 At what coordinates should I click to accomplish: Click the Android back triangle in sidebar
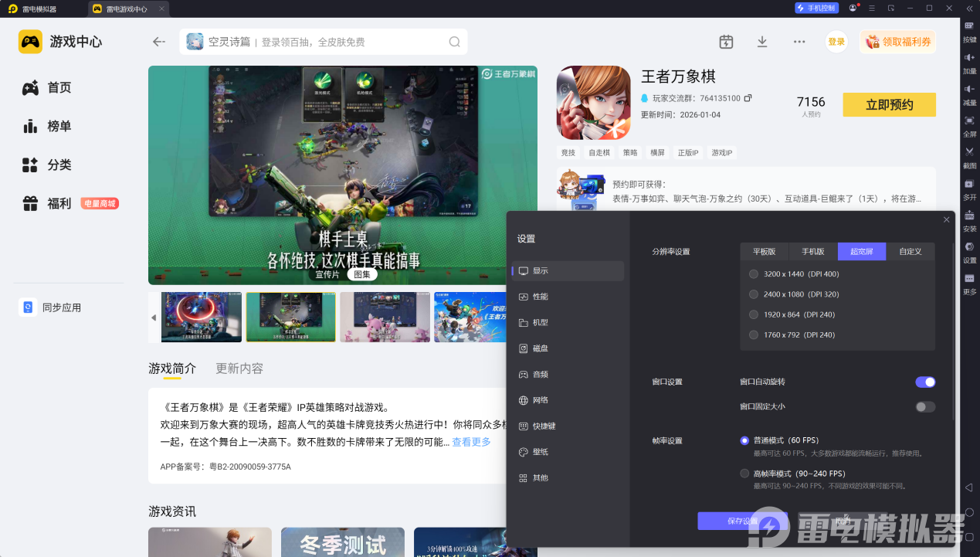[969, 487]
